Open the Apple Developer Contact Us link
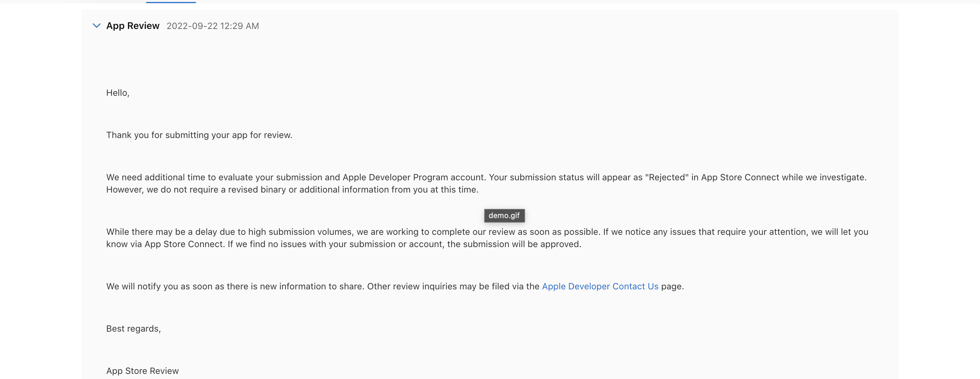The width and height of the screenshot is (980, 379). click(x=600, y=286)
